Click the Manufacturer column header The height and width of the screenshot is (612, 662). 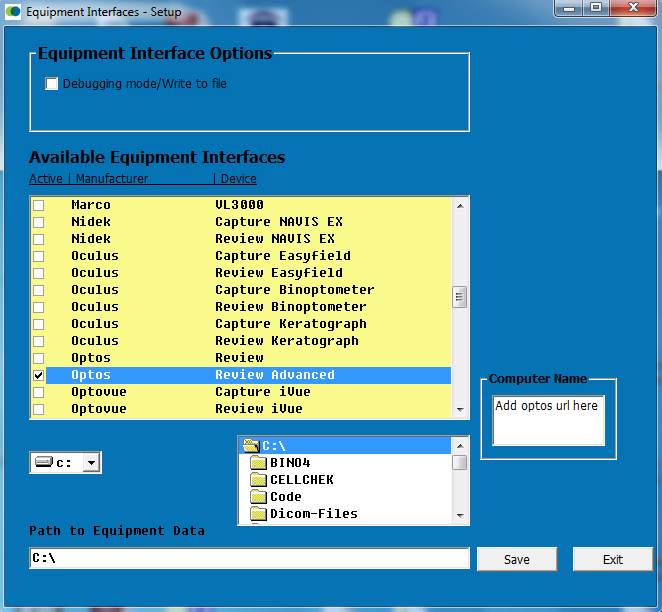tap(112, 179)
